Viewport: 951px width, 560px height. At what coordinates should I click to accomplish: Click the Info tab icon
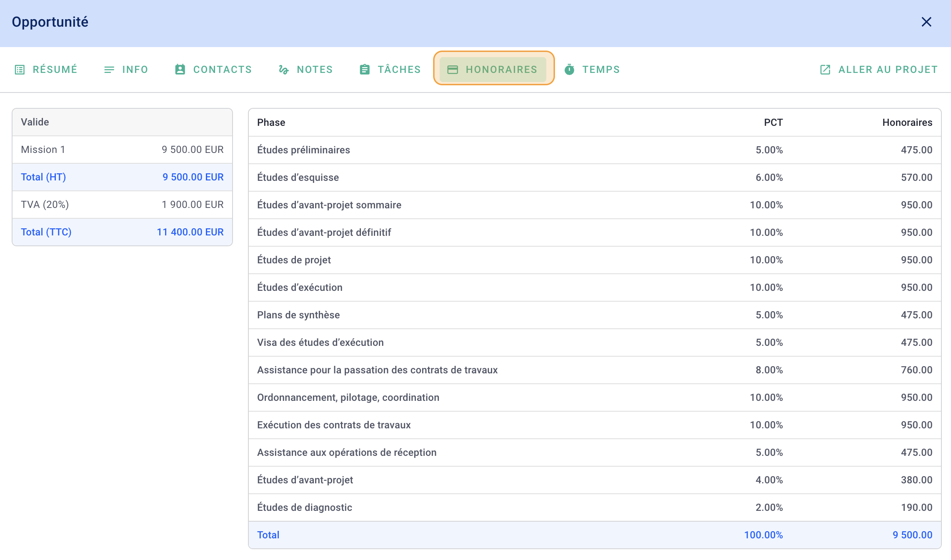tap(109, 69)
